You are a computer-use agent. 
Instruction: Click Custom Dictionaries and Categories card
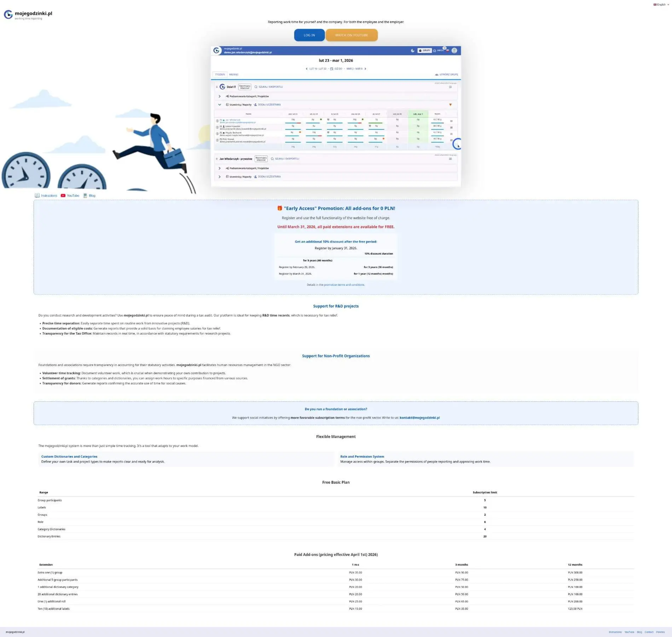[186, 459]
